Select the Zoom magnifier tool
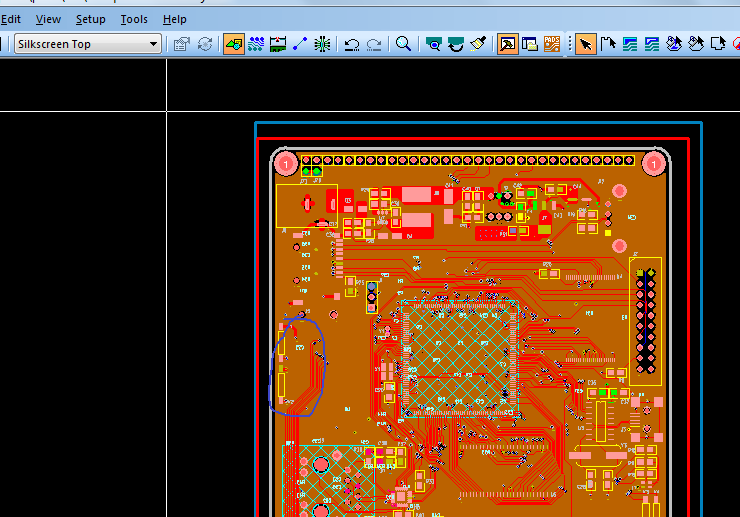Viewport: 740px width, 517px height. pos(404,44)
